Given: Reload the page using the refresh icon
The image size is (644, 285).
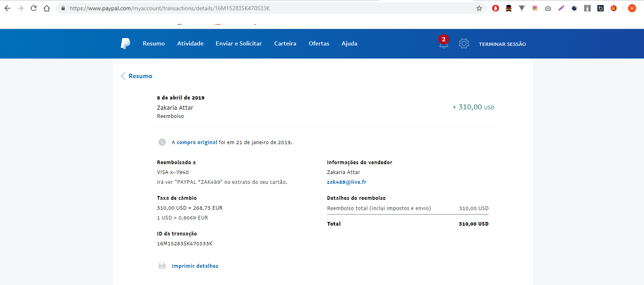Looking at the screenshot, I should (x=34, y=8).
